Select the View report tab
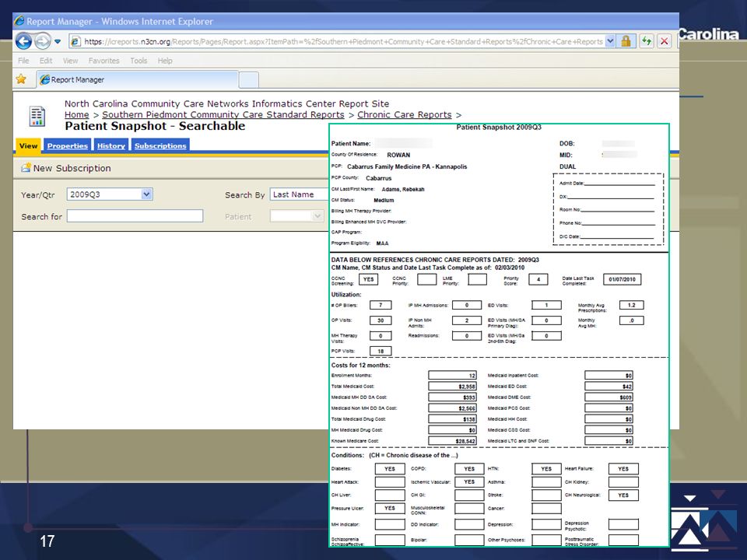 29,145
